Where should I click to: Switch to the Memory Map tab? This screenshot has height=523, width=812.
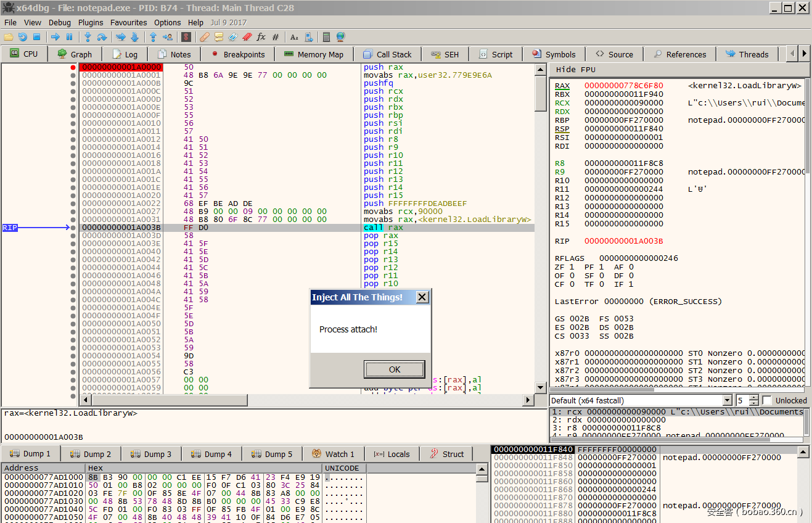(x=313, y=54)
